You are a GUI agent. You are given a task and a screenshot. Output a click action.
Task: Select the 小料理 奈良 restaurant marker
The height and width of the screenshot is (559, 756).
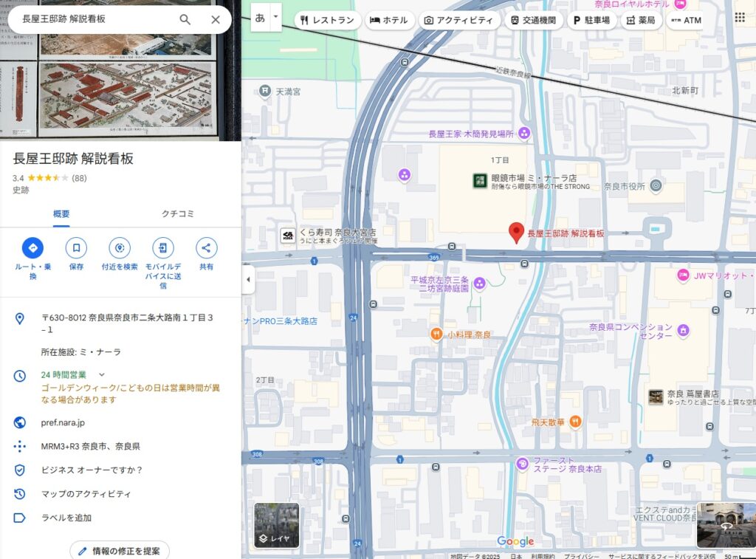pyautogui.click(x=436, y=334)
